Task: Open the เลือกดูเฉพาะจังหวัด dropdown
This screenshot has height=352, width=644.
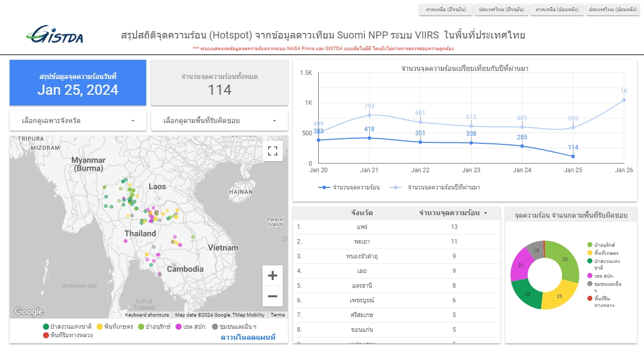Action: [78, 121]
